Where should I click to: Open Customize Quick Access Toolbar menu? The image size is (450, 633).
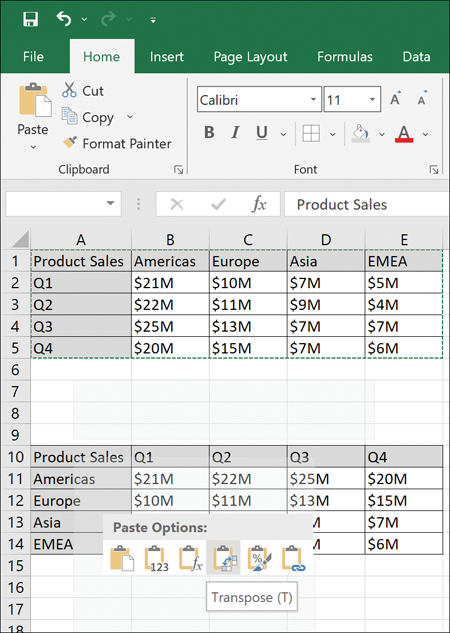tap(153, 19)
